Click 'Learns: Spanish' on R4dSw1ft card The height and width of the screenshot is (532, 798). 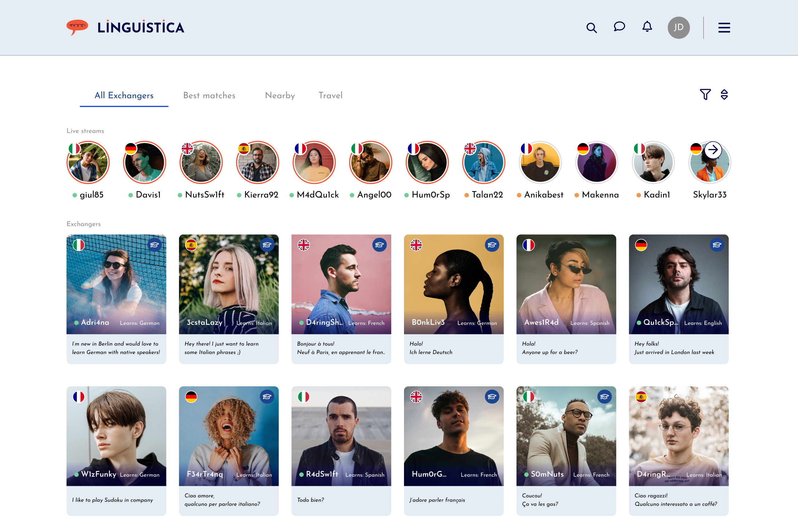tap(365, 475)
